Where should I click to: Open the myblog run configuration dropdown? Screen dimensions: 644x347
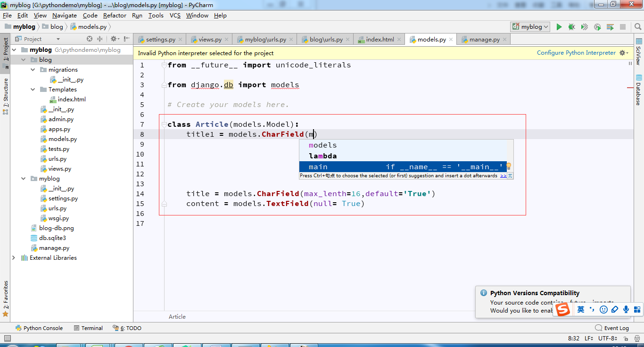[x=530, y=27]
